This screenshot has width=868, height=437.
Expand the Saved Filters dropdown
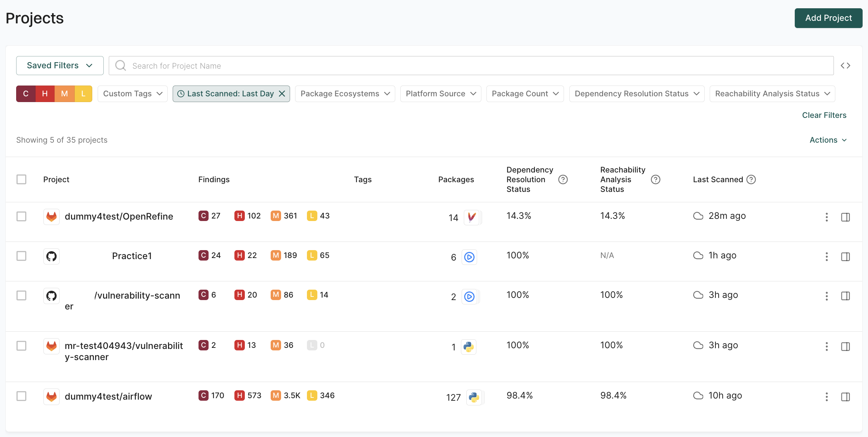pos(60,65)
